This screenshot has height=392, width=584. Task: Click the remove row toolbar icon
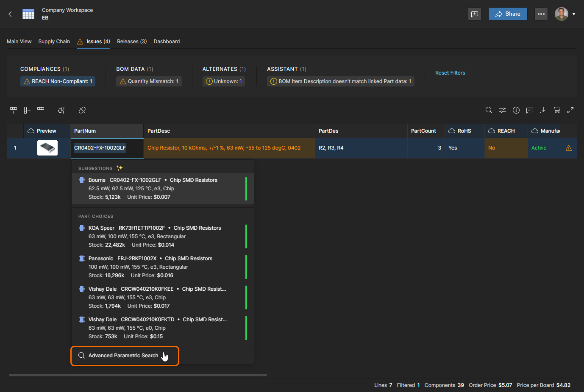(41, 110)
